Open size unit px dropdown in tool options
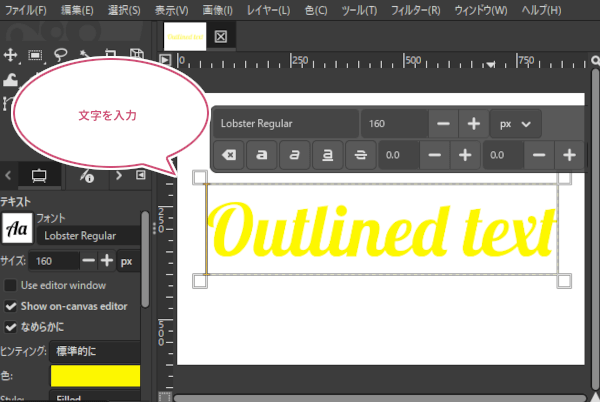The width and height of the screenshot is (600, 402). coord(127,261)
